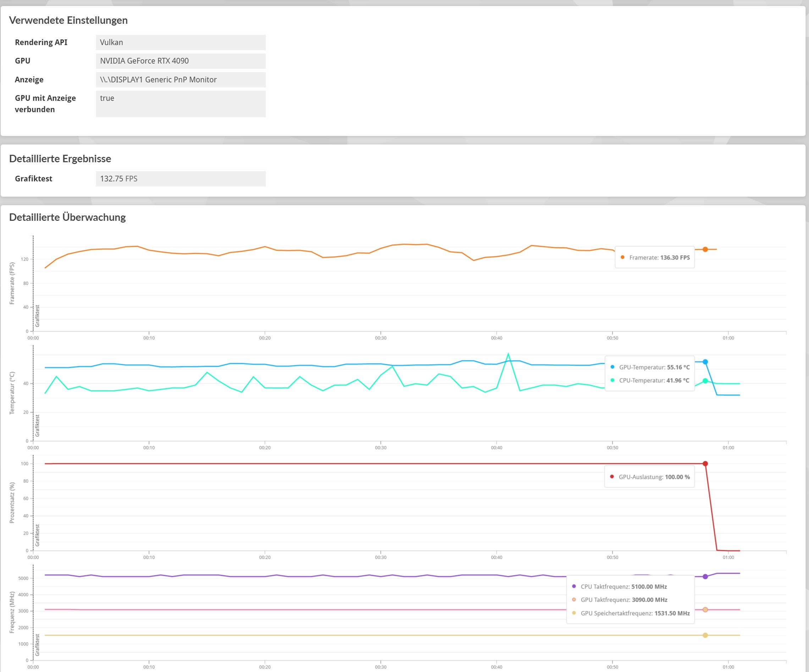
Task: Click the 'Detaillierte Überwachung' section heading
Action: pyautogui.click(x=67, y=217)
